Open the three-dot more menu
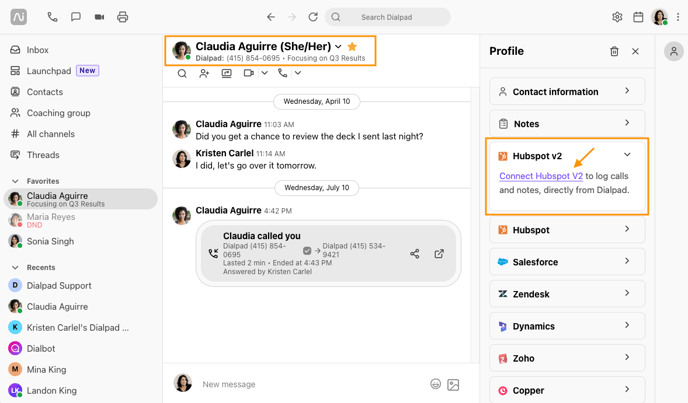The width and height of the screenshot is (688, 403). point(678,17)
